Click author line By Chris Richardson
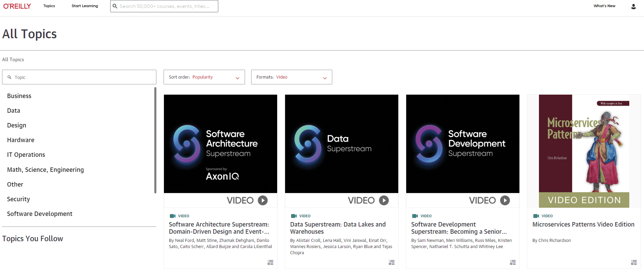 (552, 241)
